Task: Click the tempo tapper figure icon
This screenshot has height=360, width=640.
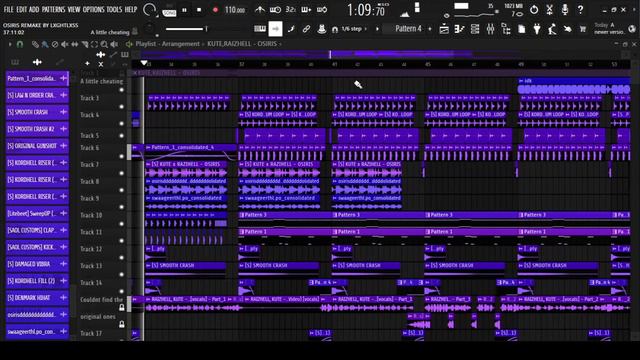Action: 552,29
